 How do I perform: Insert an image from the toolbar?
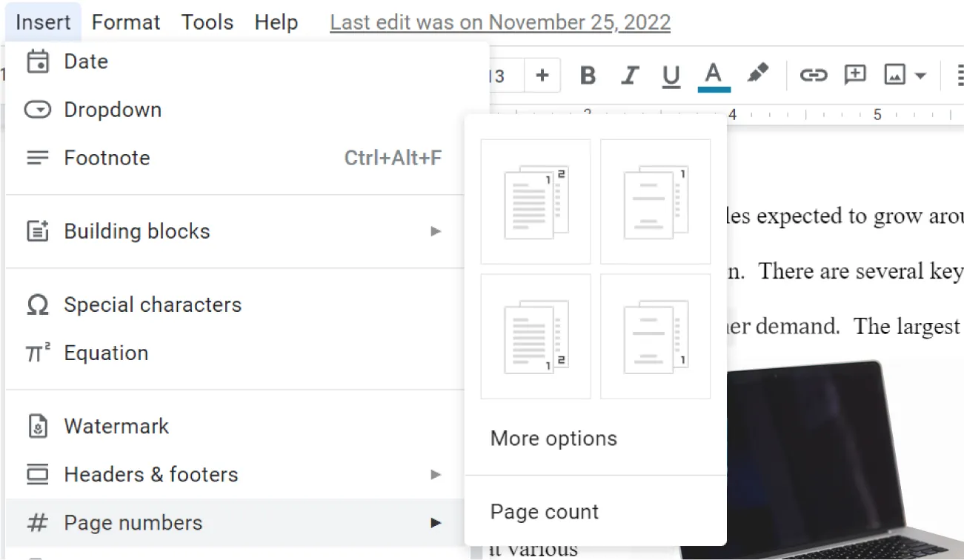pos(894,75)
